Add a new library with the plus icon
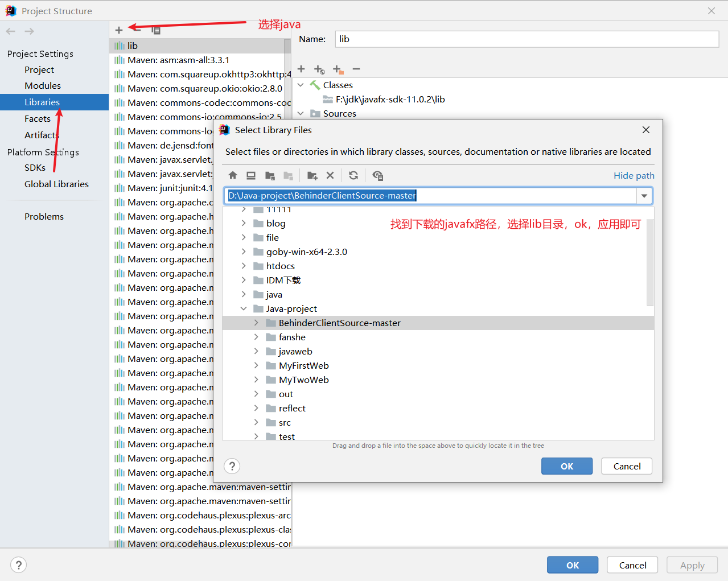 pos(119,30)
